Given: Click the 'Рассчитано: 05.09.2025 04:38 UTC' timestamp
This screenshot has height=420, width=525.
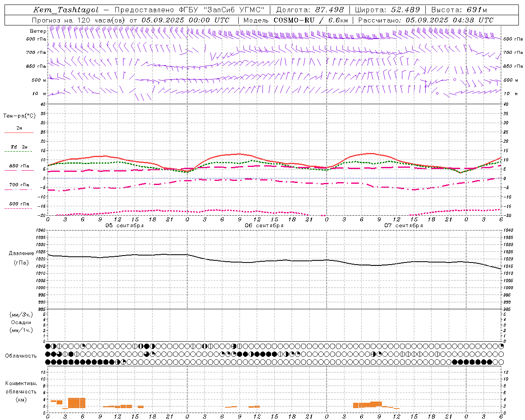Looking at the screenshot, I should pyautogui.click(x=426, y=20).
